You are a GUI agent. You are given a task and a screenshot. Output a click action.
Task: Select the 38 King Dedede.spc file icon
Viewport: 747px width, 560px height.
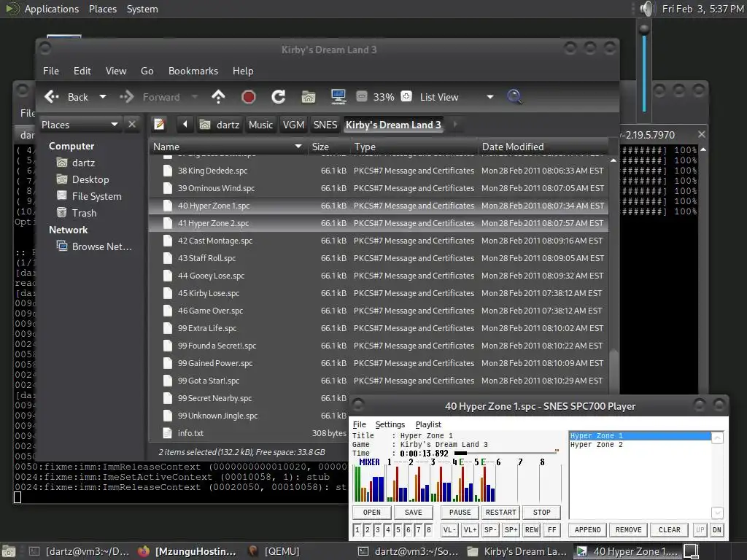pyautogui.click(x=167, y=171)
